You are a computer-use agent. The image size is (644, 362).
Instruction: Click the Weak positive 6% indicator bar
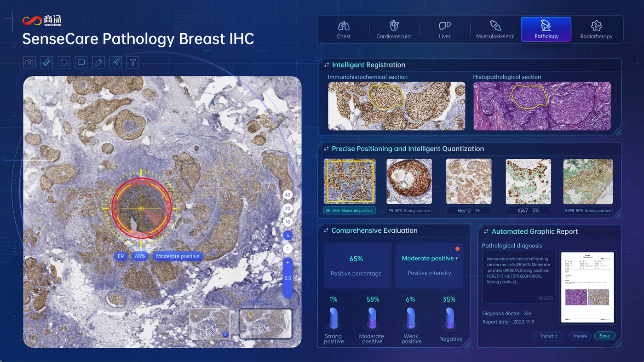coord(411,318)
